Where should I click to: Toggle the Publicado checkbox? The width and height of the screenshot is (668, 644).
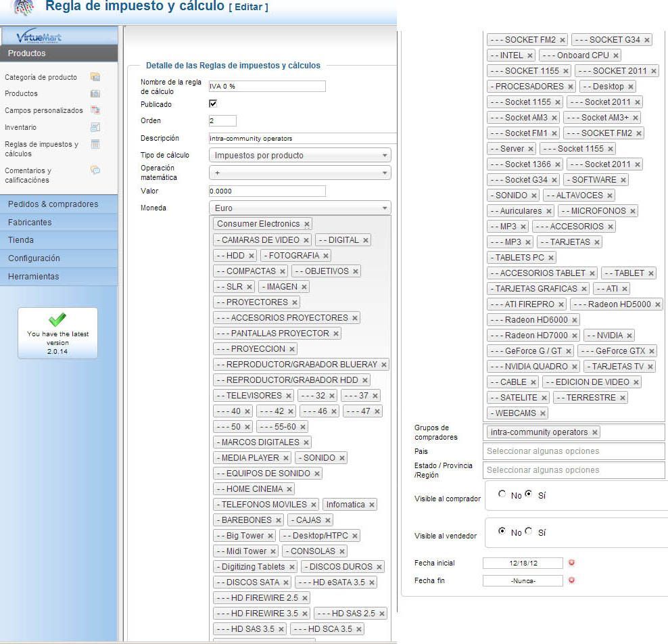213,103
